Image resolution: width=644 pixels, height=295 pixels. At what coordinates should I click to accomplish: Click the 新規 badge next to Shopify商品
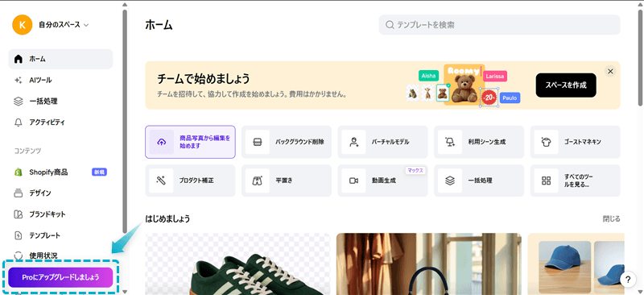tap(99, 172)
